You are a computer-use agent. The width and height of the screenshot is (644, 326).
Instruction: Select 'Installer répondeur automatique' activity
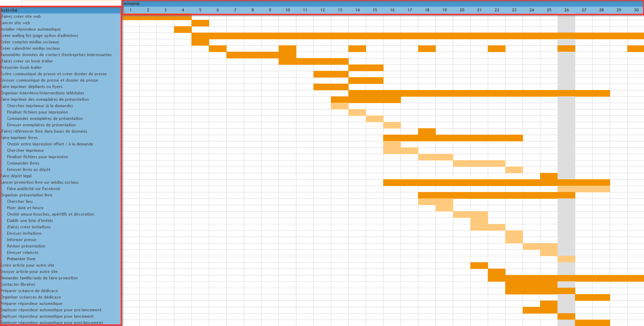61,29
